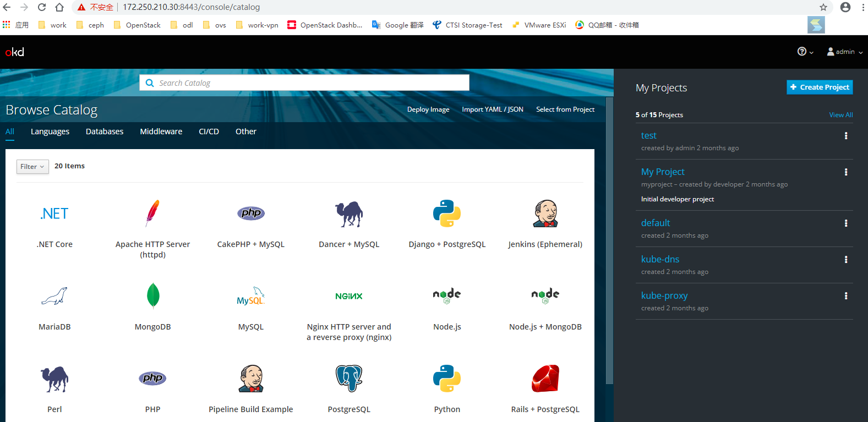The image size is (868, 422).
Task: Select the Rails + PostgreSQL ruby icon
Action: pos(545,379)
